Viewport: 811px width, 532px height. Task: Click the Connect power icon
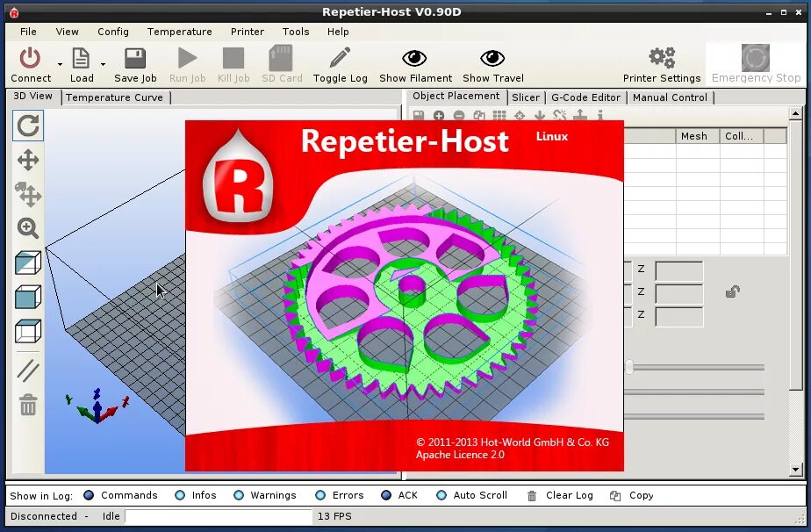(x=30, y=58)
